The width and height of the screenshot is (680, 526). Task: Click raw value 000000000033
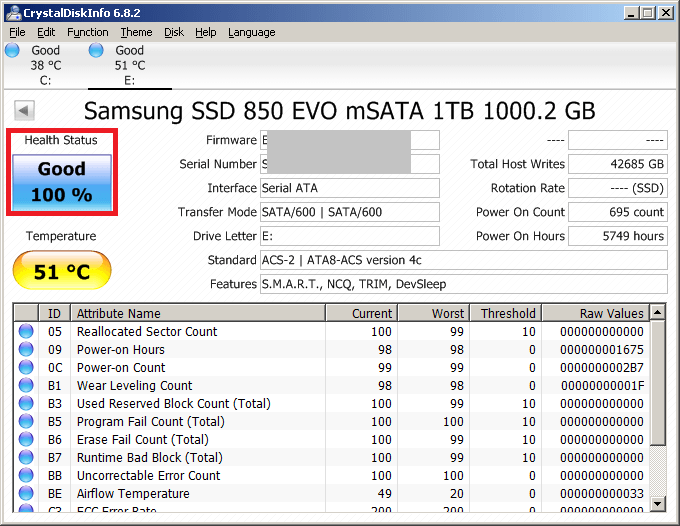(x=602, y=493)
